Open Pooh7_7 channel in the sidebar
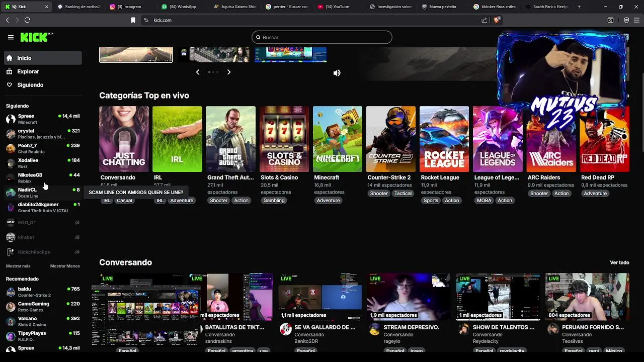 (x=43, y=148)
